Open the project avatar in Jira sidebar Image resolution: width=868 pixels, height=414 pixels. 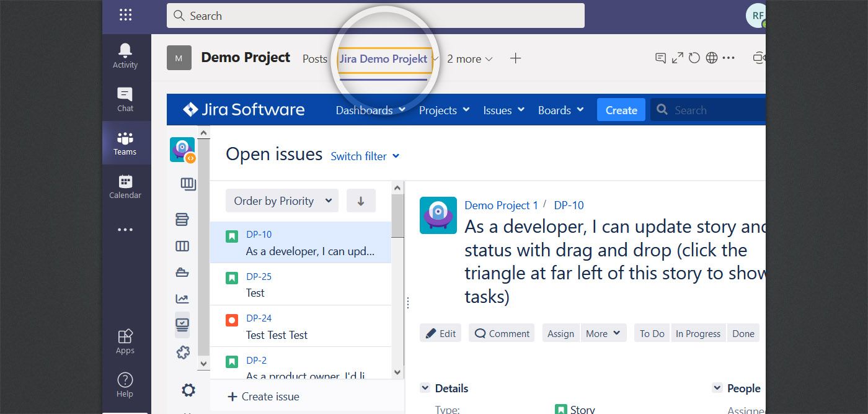tap(182, 150)
